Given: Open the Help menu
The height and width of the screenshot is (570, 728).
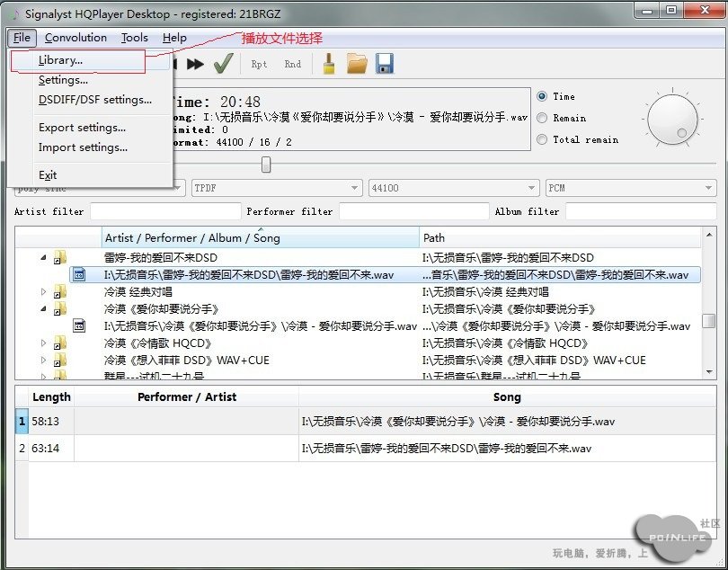Looking at the screenshot, I should pyautogui.click(x=174, y=38).
